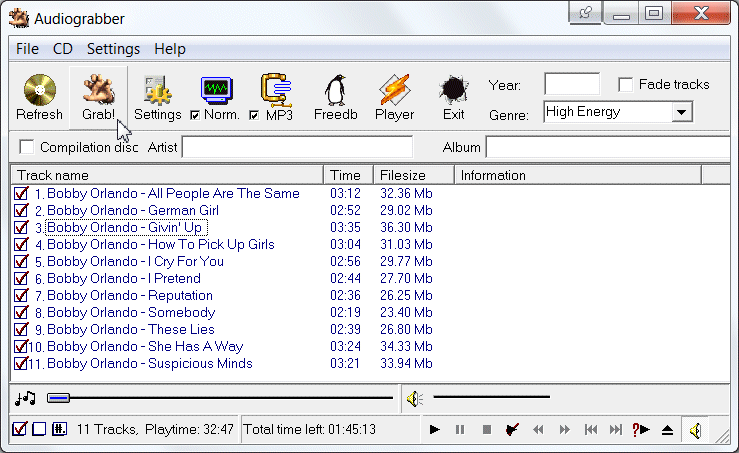739x453 pixels.
Task: Check all tracks with the status bar icon
Action: 20,429
